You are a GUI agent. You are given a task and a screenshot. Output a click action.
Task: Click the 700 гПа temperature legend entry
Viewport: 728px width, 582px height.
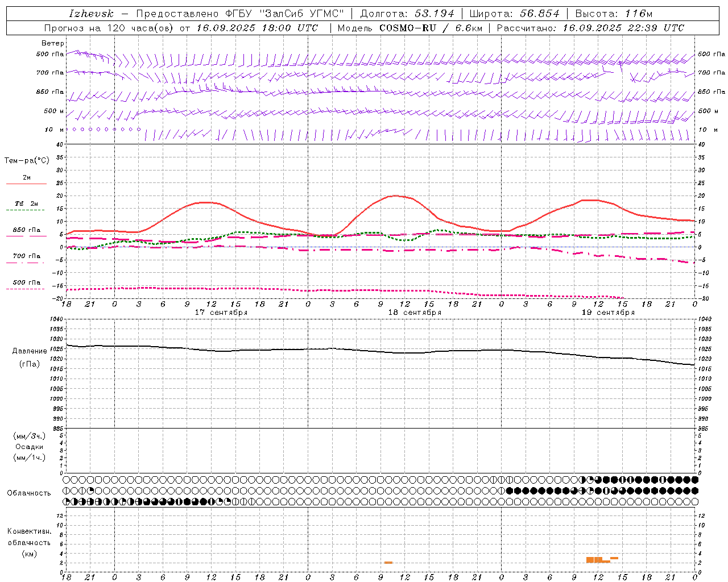(x=27, y=256)
